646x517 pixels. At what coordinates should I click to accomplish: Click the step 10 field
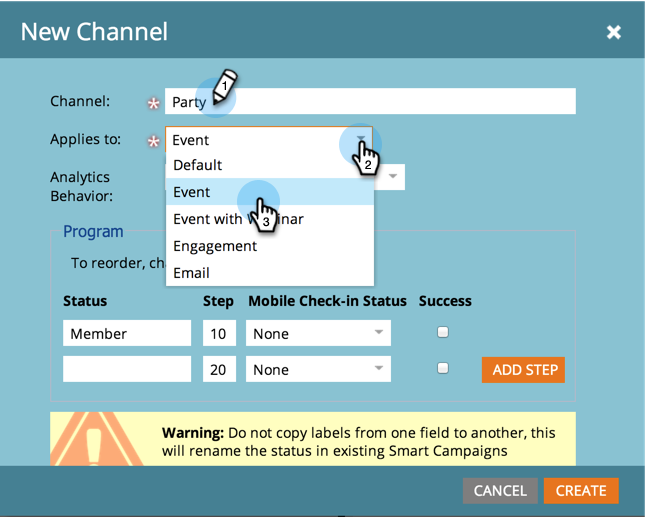(x=219, y=333)
